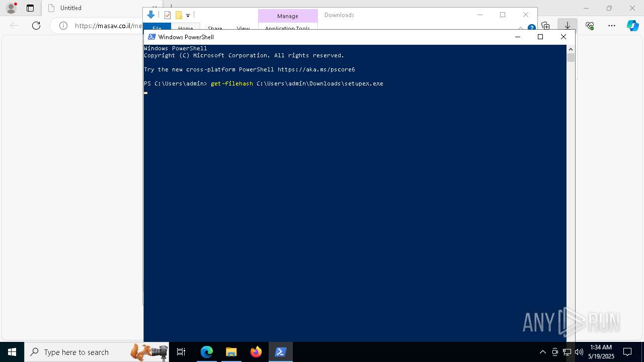644x362 pixels.
Task: Open volume control tray icon
Action: click(x=579, y=352)
